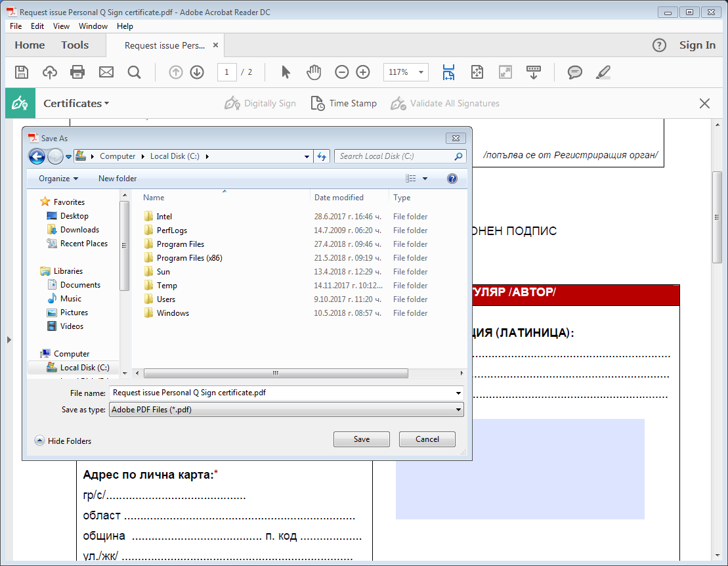728x566 pixels.
Task: Click the Certificates tool pen icon
Action: (x=20, y=103)
